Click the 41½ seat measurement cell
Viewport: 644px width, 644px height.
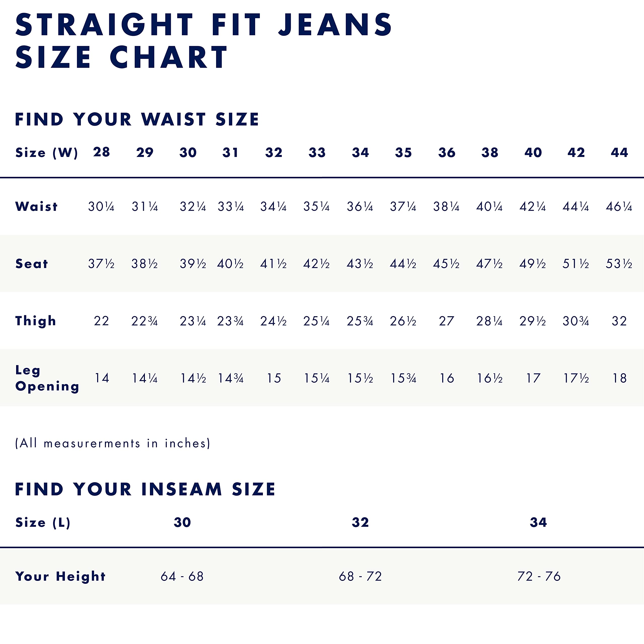(273, 264)
